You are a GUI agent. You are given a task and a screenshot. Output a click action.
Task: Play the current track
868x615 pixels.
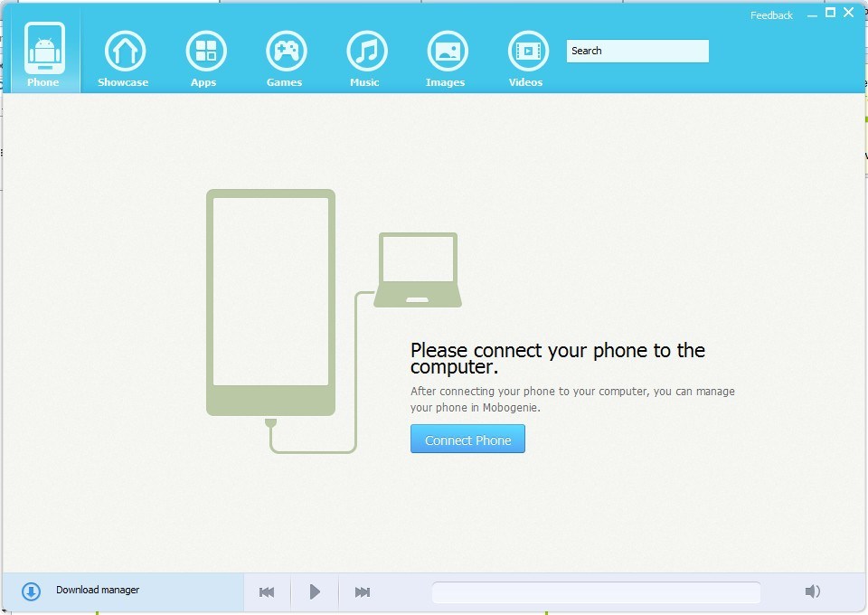(315, 591)
